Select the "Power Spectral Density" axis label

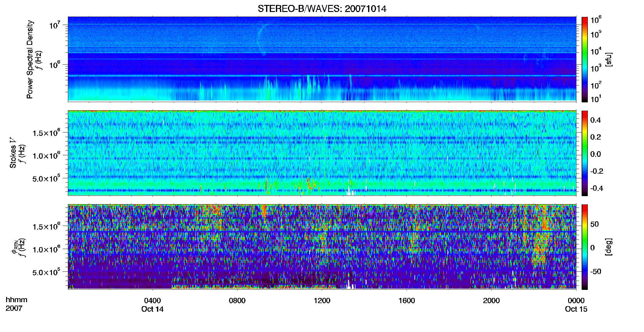coord(30,59)
